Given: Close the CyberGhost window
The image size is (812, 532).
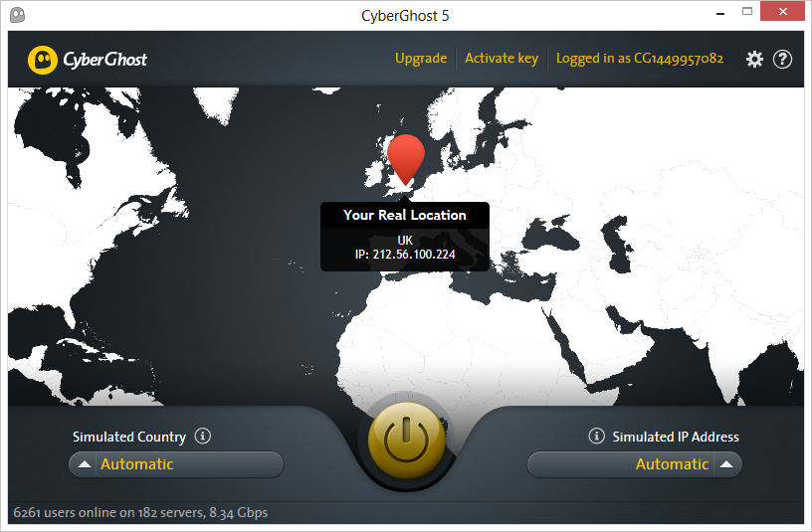Looking at the screenshot, I should pyautogui.click(x=782, y=11).
